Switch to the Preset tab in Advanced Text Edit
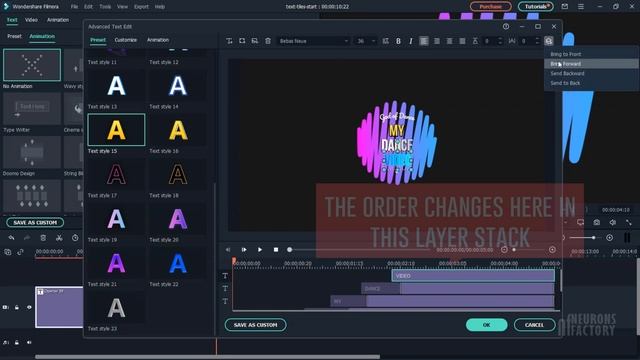The image size is (640, 360). [98, 40]
